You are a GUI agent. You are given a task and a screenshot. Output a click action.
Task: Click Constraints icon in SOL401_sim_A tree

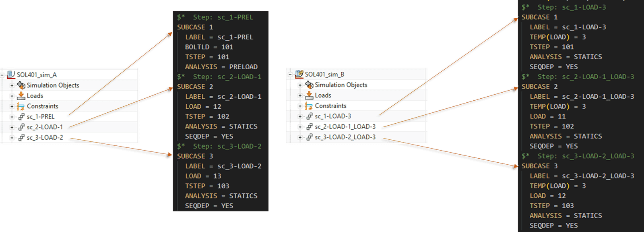[21, 106]
